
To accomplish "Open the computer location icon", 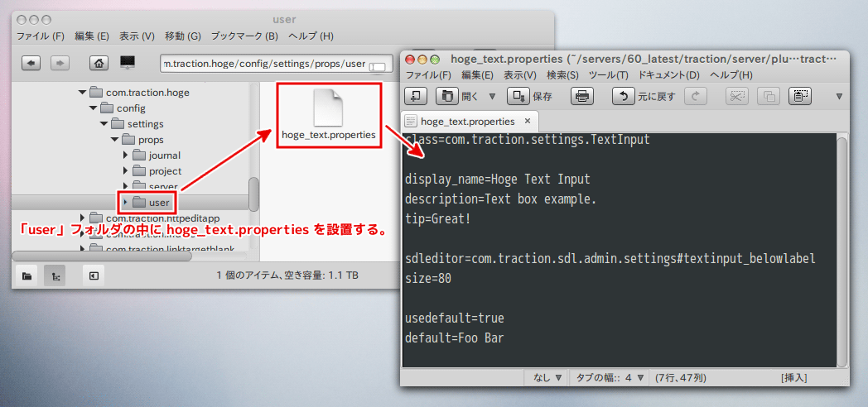I will click(128, 62).
